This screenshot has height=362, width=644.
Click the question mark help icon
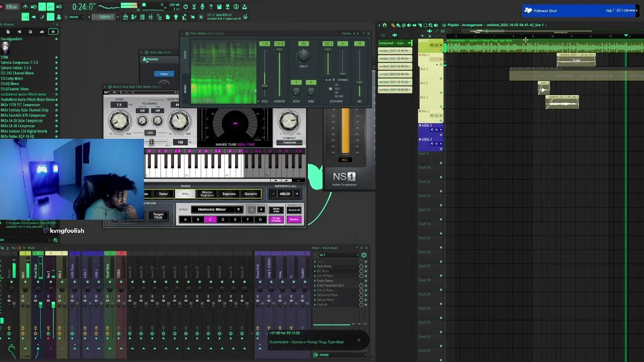click(x=211, y=7)
